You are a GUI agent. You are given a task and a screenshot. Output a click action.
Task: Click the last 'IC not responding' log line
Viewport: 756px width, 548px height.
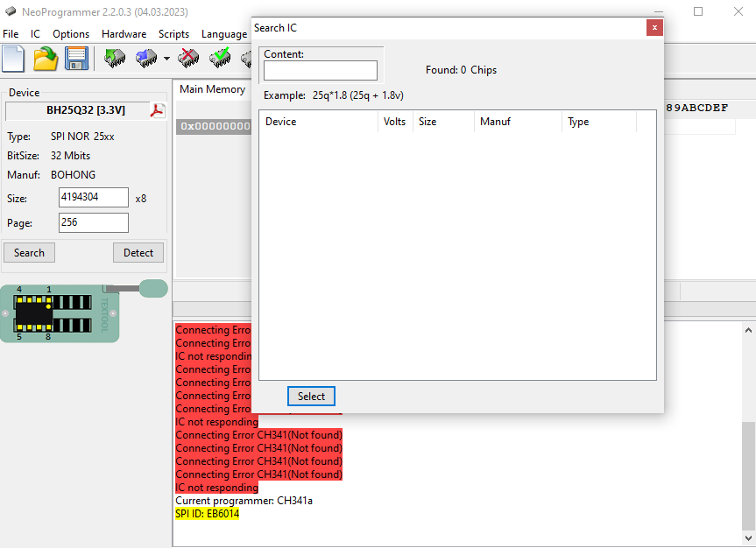click(217, 488)
